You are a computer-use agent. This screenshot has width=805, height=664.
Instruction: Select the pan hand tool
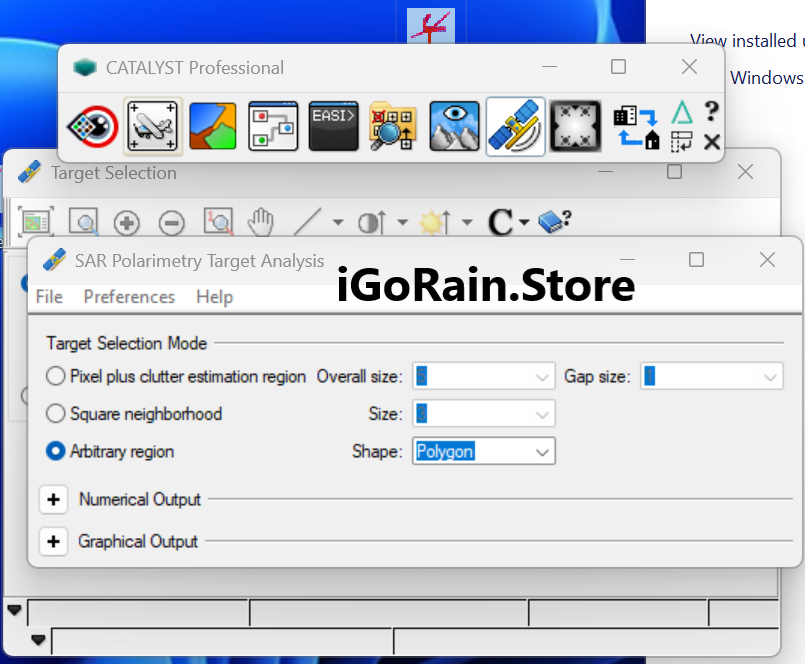261,222
